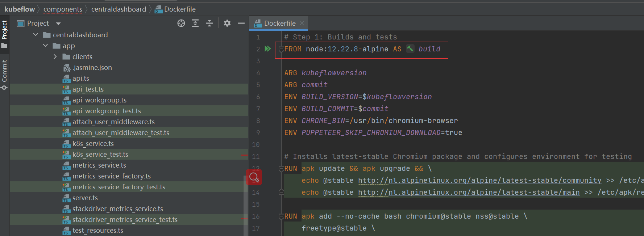The width and height of the screenshot is (644, 236).
Task: Click the red magnifier search icon
Action: (x=254, y=177)
